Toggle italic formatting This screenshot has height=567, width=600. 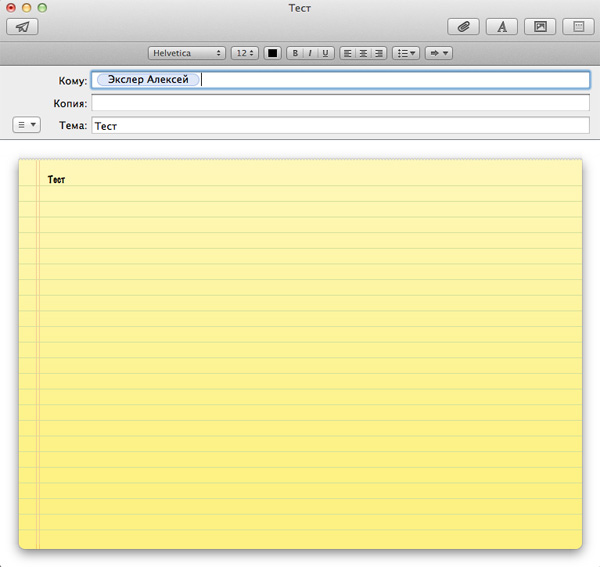tap(310, 53)
